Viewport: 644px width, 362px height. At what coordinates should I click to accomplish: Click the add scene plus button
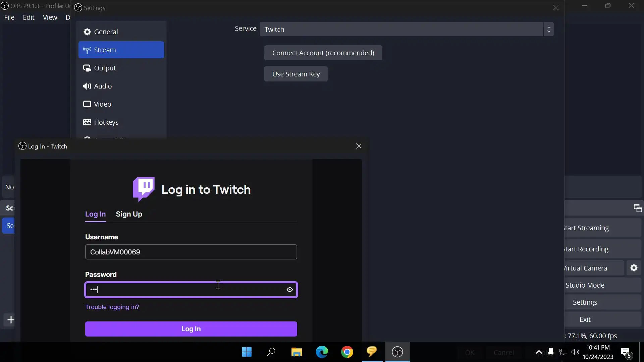click(x=11, y=320)
